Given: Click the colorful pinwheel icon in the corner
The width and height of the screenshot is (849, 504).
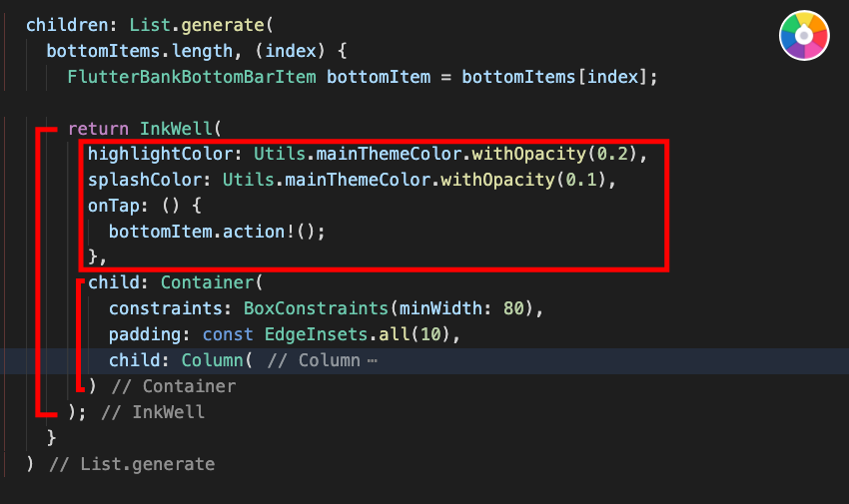Looking at the screenshot, I should click(804, 36).
